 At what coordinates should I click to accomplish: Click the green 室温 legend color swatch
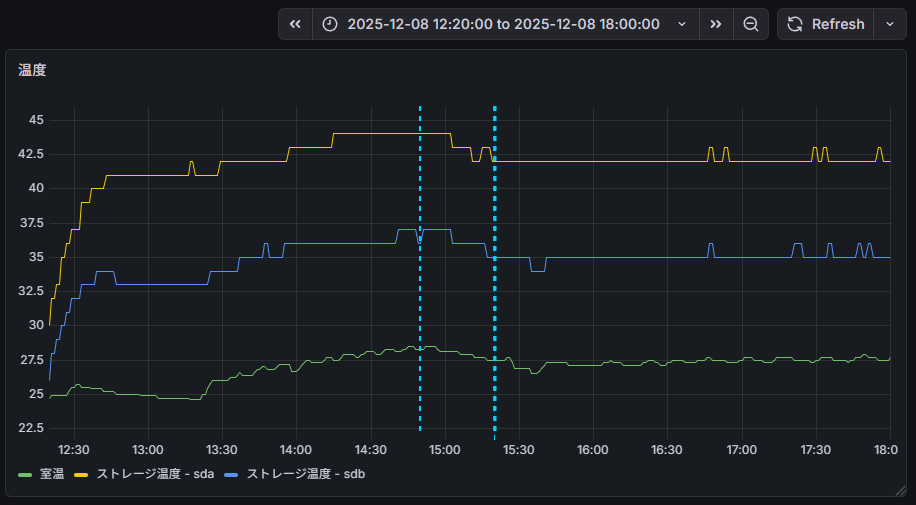25,475
